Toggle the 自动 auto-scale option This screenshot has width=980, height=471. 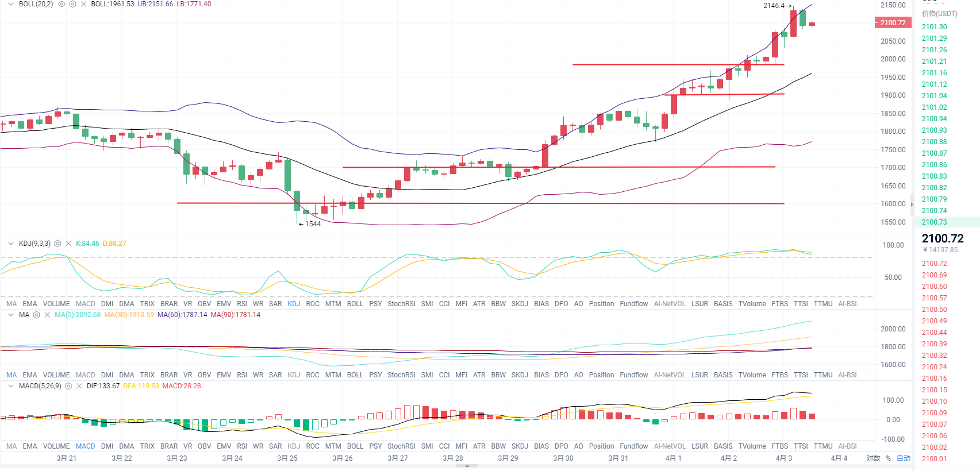[904, 458]
